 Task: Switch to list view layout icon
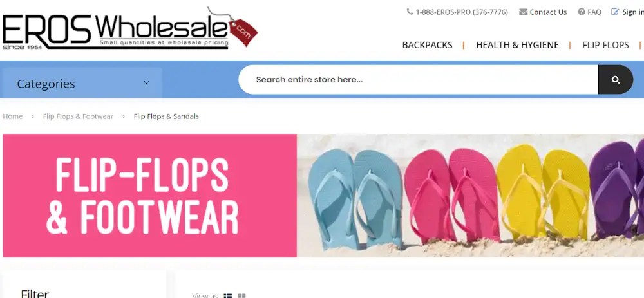click(227, 295)
